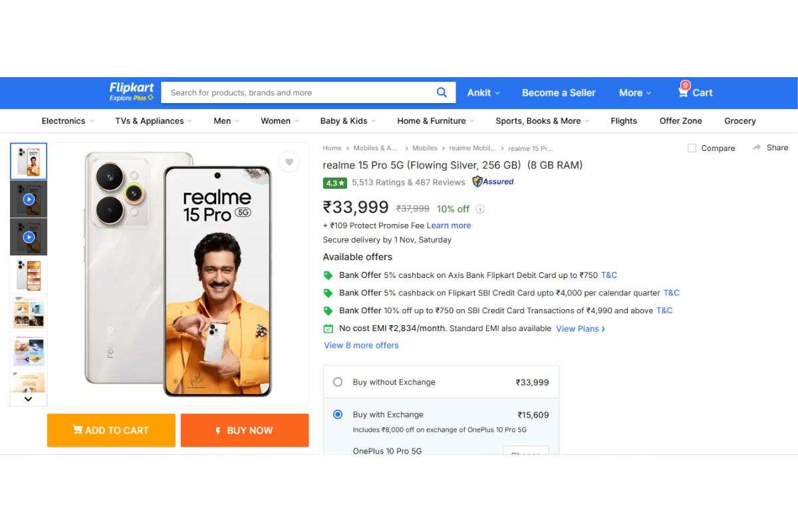The image size is (798, 532).
Task: Open the Ankit account dropdown
Action: [x=483, y=92]
